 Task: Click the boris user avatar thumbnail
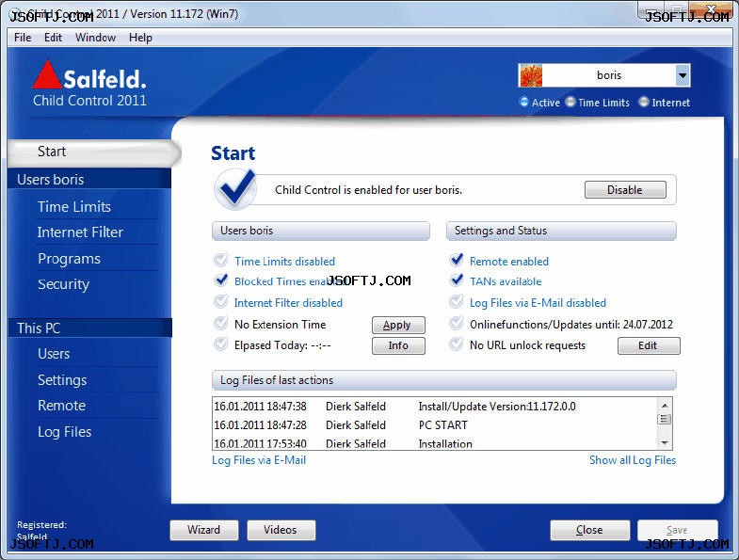coord(531,75)
